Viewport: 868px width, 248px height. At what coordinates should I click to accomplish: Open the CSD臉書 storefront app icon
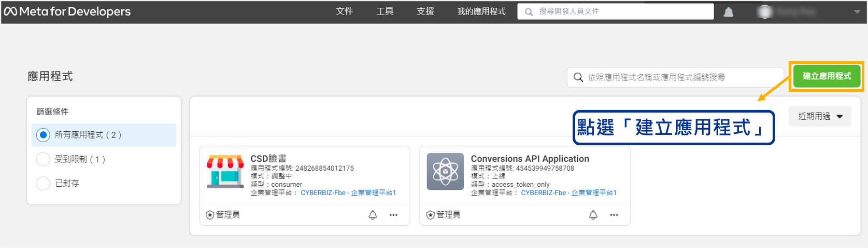pos(225,171)
